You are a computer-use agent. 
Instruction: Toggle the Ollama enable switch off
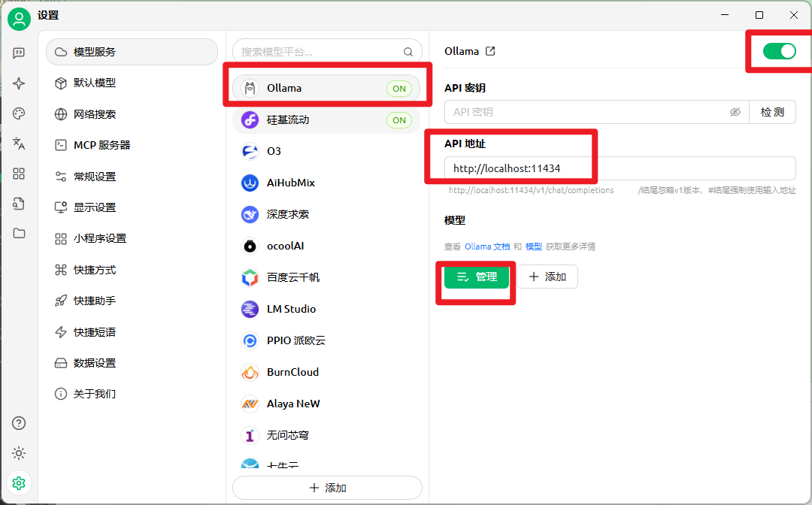[780, 51]
